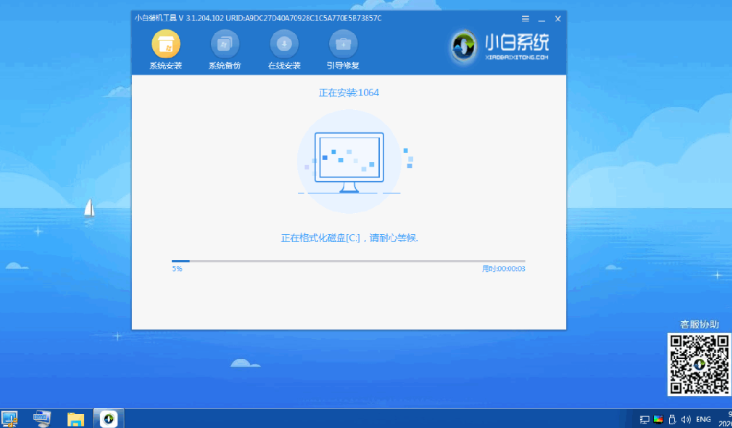Click the first taskbar monitor icon

tap(10, 418)
